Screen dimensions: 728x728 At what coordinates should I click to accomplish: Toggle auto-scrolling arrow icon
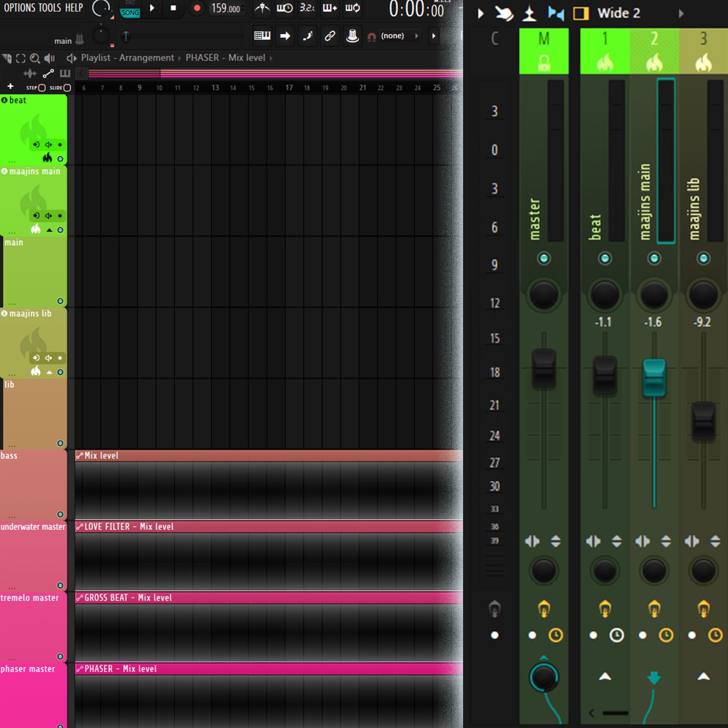285,36
